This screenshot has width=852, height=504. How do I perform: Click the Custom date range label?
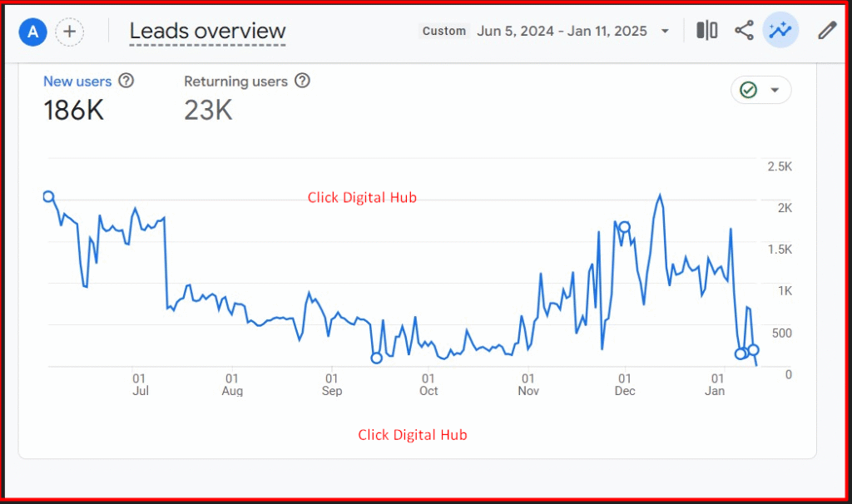[x=443, y=31]
